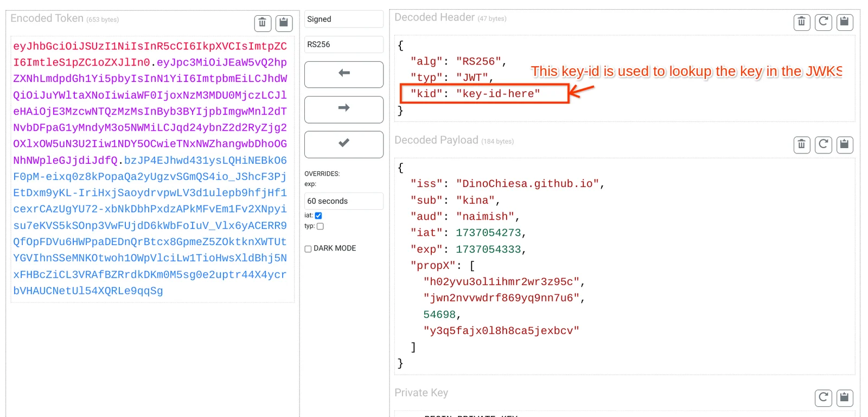Clear the Decoded Payload with trash icon
The image size is (868, 417).
(x=802, y=145)
